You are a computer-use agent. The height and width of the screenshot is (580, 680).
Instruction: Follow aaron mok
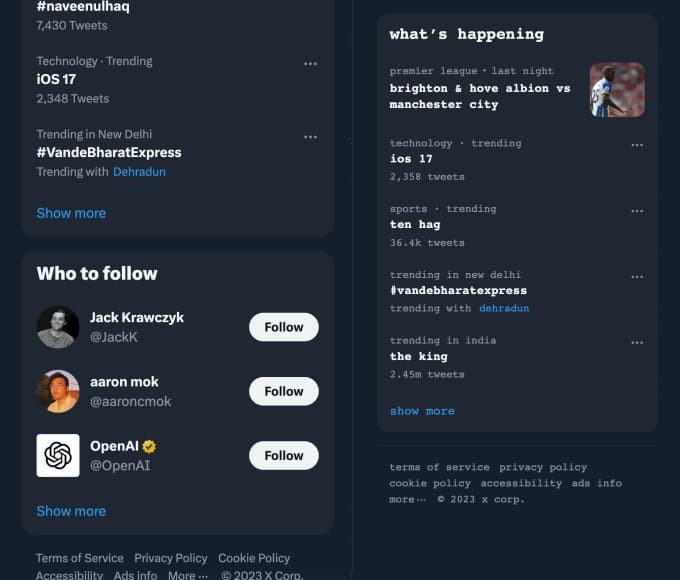pos(283,391)
